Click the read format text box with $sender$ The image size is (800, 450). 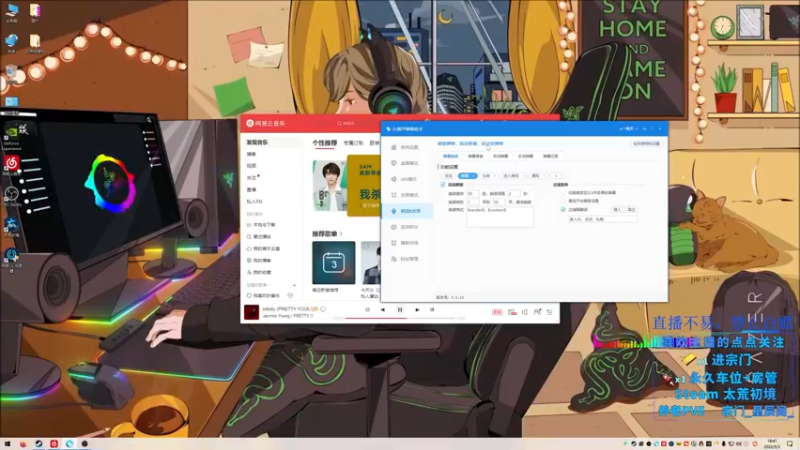[500, 217]
